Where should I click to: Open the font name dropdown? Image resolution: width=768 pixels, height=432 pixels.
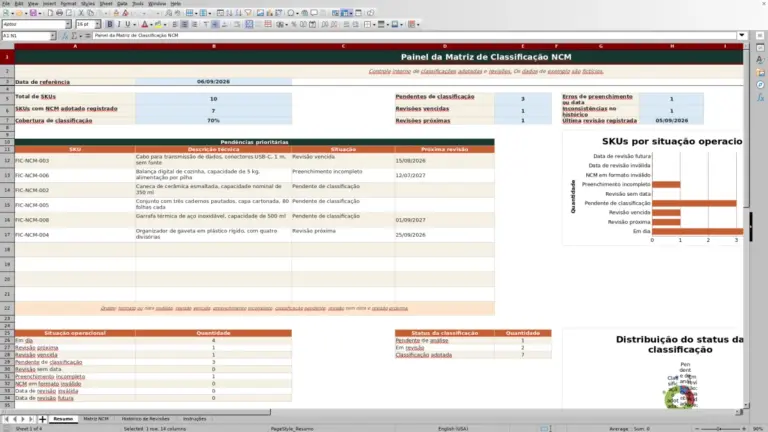(x=68, y=24)
